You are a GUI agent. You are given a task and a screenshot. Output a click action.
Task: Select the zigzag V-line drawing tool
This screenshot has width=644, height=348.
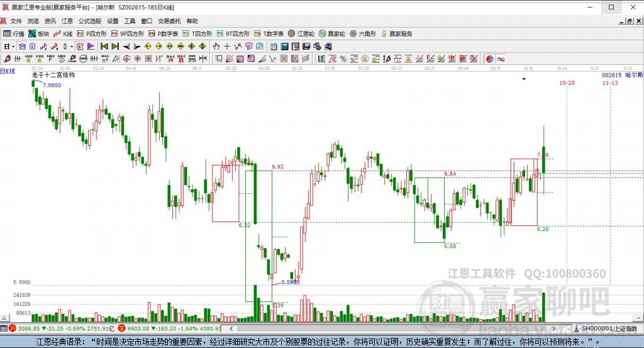tap(273, 59)
